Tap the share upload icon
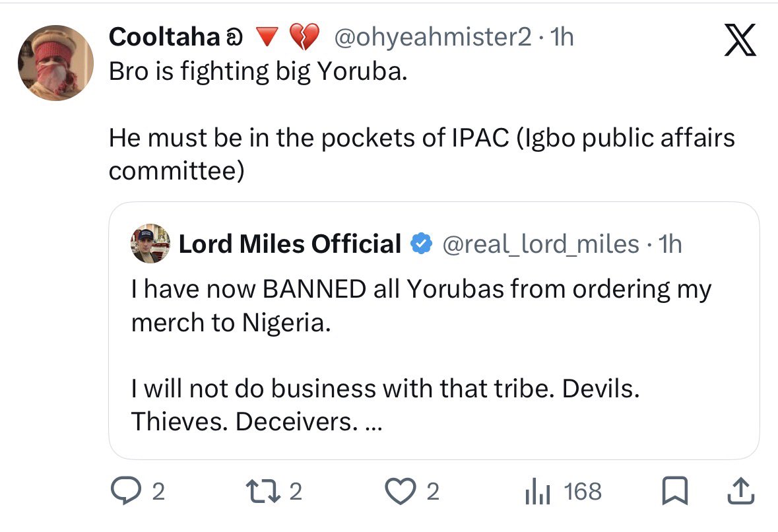This screenshot has width=778, height=532. pyautogui.click(x=738, y=490)
